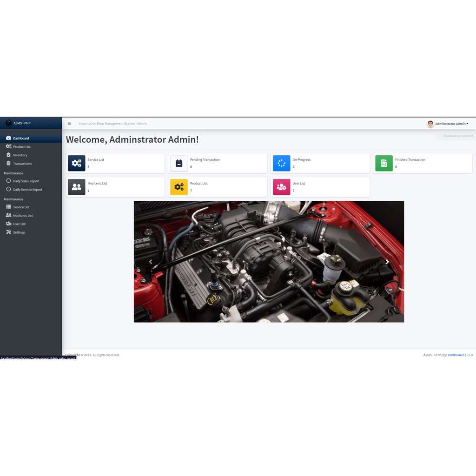The height and width of the screenshot is (476, 476).
Task: Click the Finished Transaction green document icon
Action: coord(384,163)
